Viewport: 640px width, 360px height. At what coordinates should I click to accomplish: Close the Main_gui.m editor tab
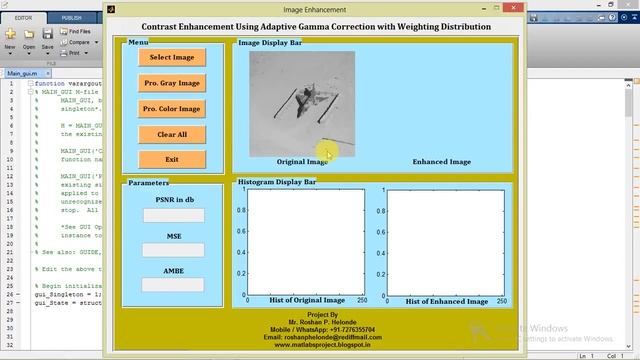point(48,73)
